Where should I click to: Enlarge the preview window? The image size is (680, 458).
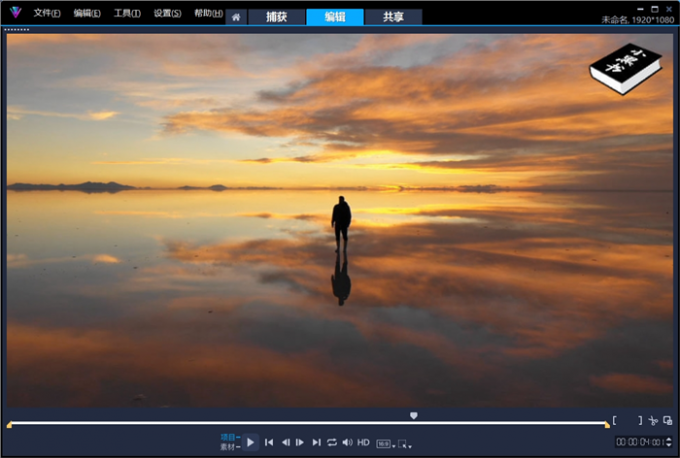667,421
